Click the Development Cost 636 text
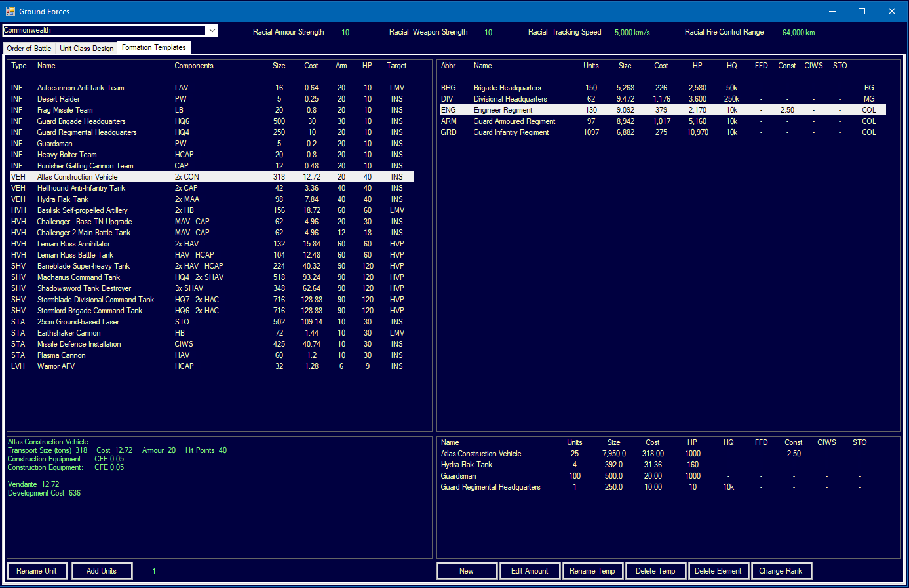This screenshot has width=909, height=588. (x=44, y=493)
